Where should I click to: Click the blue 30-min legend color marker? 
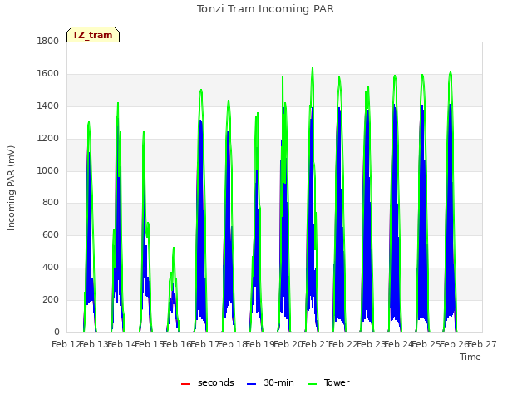point(251,384)
